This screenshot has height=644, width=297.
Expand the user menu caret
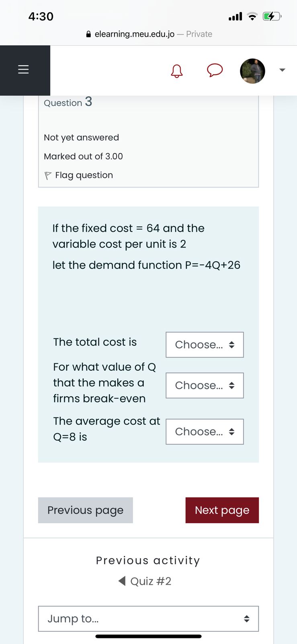click(282, 70)
